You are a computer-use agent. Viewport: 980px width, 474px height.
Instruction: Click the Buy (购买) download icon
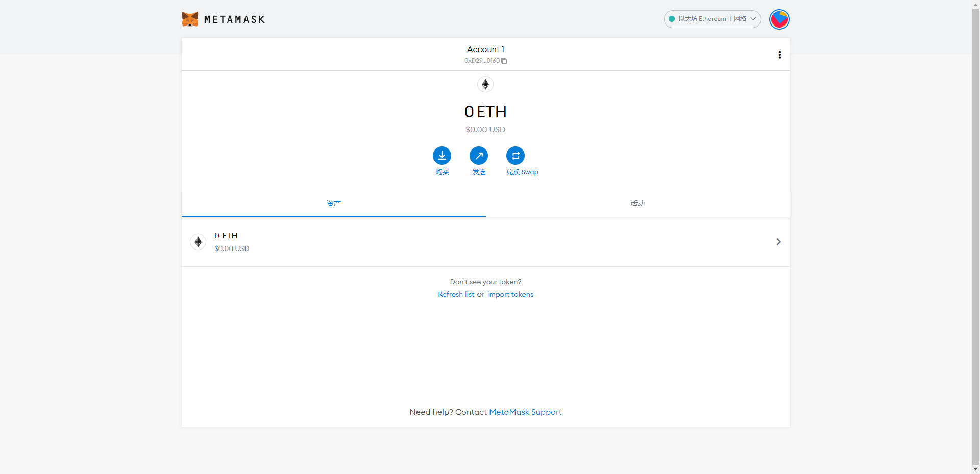[x=442, y=156]
